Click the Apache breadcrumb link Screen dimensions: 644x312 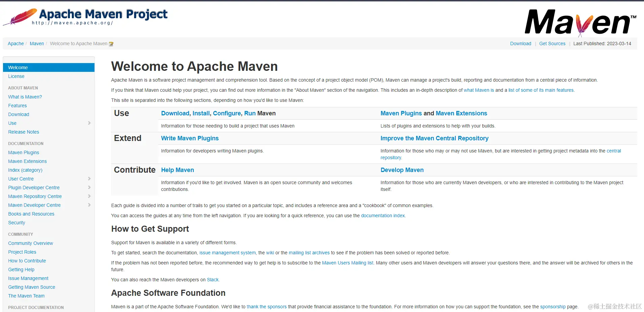pos(16,44)
